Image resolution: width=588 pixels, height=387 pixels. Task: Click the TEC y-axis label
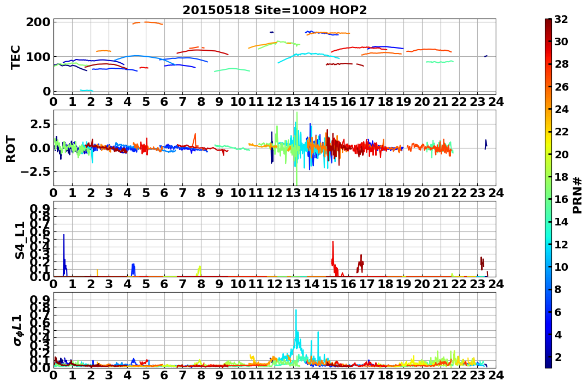[x=15, y=57]
